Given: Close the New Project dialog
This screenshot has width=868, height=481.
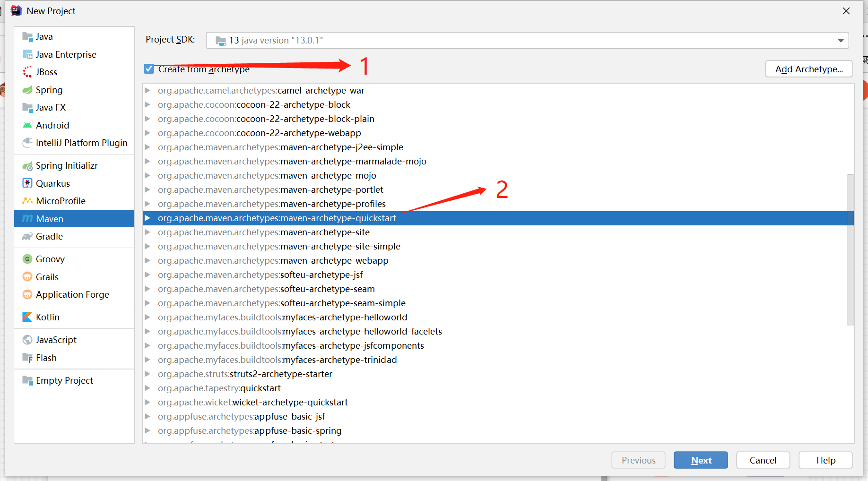Looking at the screenshot, I should (846, 11).
